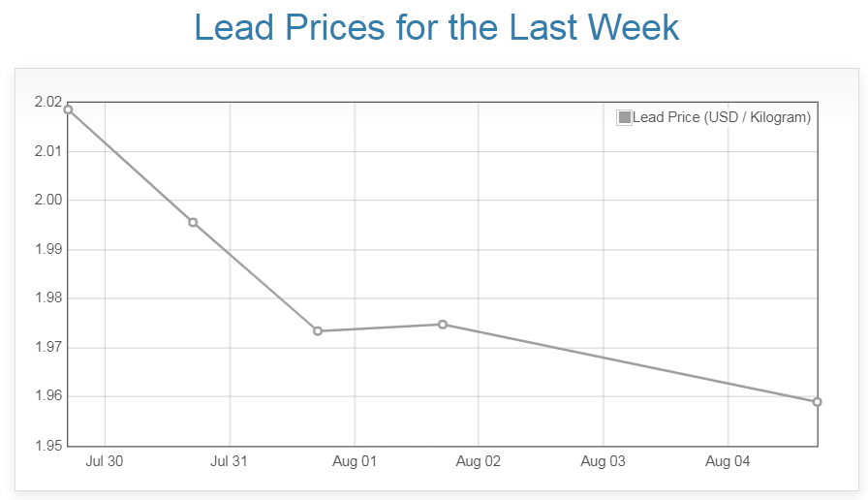
Task: Select the 'Aug 03' x-axis date label
Action: point(604,462)
